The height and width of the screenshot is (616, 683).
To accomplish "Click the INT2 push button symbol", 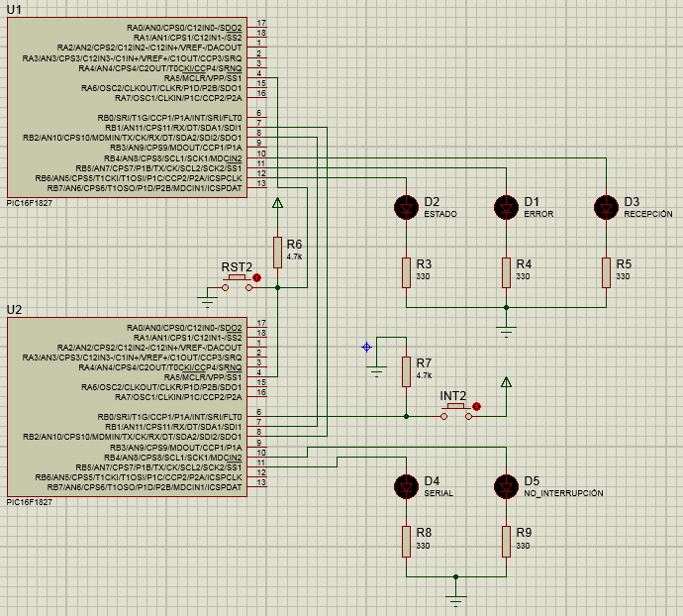I will (x=456, y=412).
